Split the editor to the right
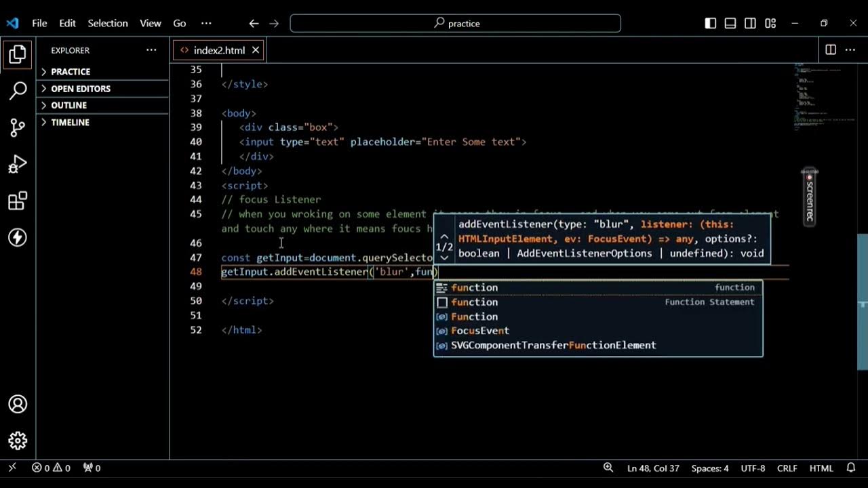Viewport: 868px width, 488px height. coord(831,49)
